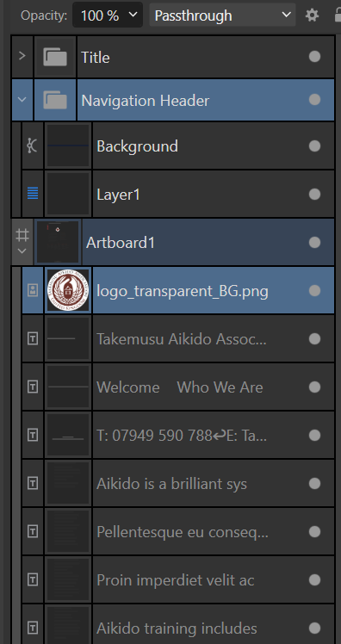Toggle visibility dot of Title layer
This screenshot has height=644, width=341.
click(x=314, y=57)
